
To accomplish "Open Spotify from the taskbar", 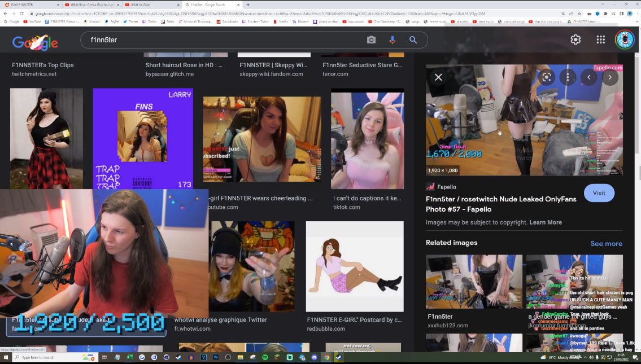I will [265, 357].
